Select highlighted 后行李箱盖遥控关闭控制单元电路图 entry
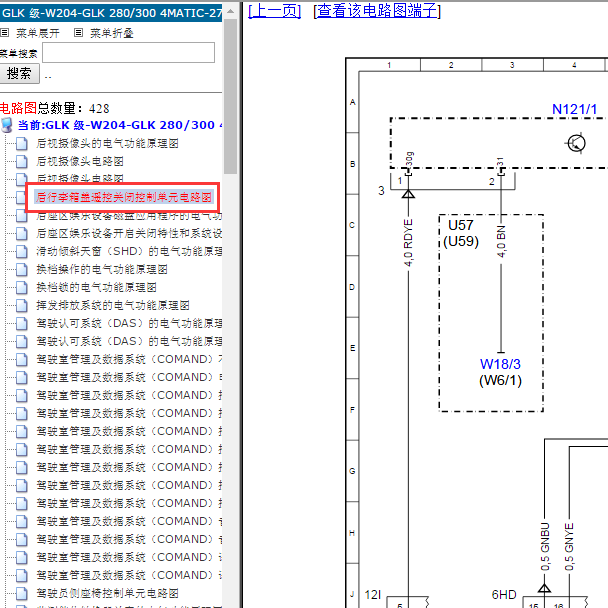Image resolution: width=608 pixels, height=608 pixels. coord(123,197)
